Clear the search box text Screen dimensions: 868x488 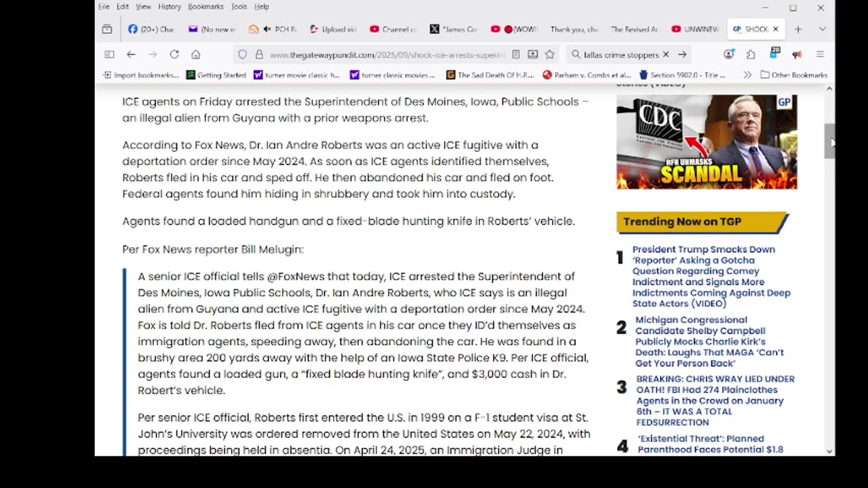[666, 54]
